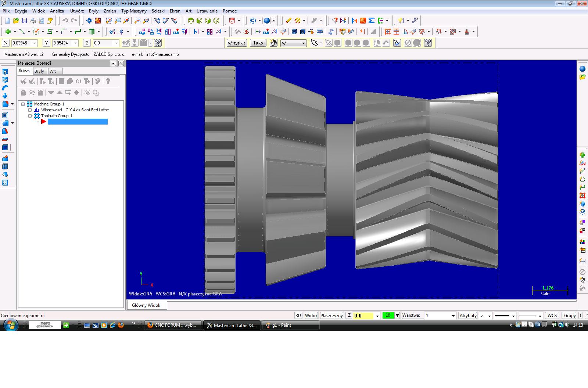Open the Plik menu

point(6,11)
